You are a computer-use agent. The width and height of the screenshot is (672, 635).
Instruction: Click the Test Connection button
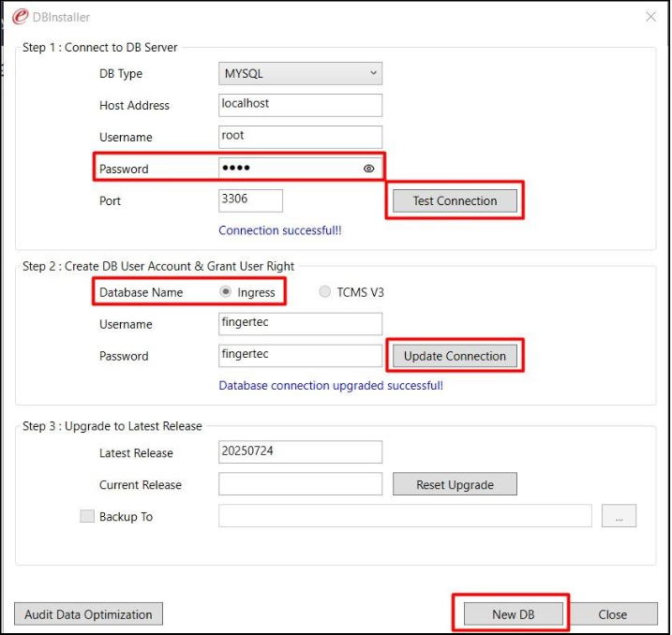[455, 200]
